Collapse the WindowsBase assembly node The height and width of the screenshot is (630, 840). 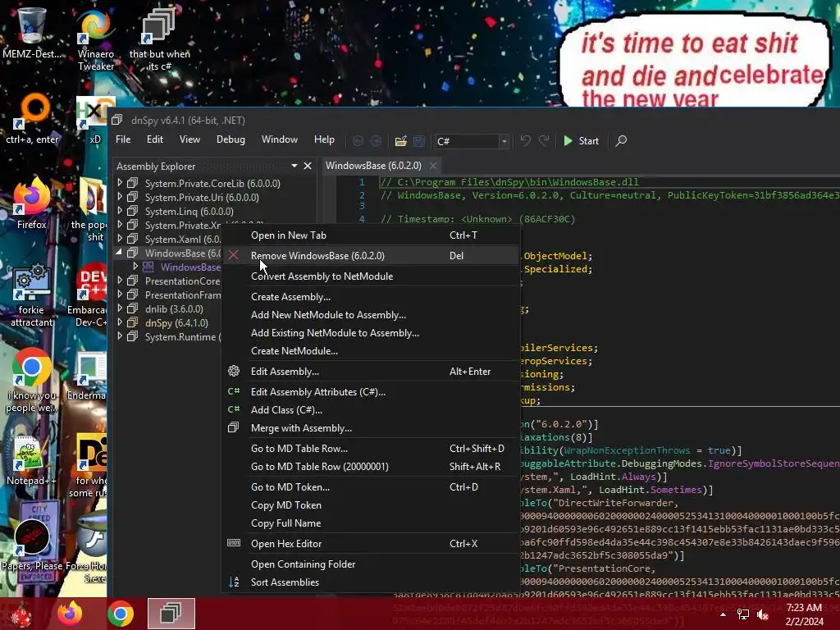point(119,253)
